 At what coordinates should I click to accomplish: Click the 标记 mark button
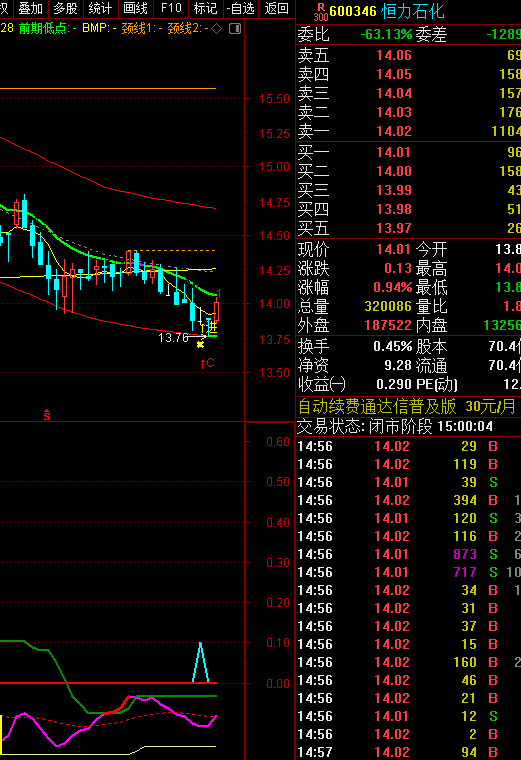tap(205, 9)
